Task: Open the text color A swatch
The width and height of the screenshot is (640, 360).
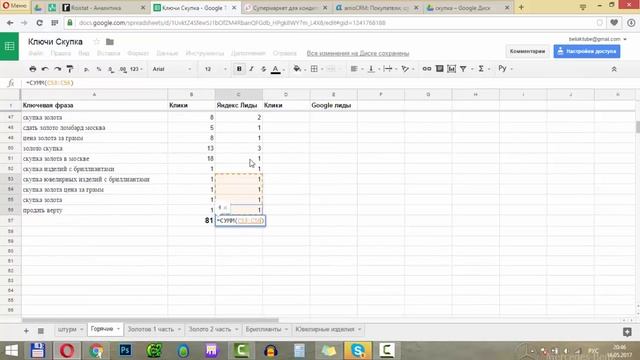Action: pyautogui.click(x=276, y=69)
